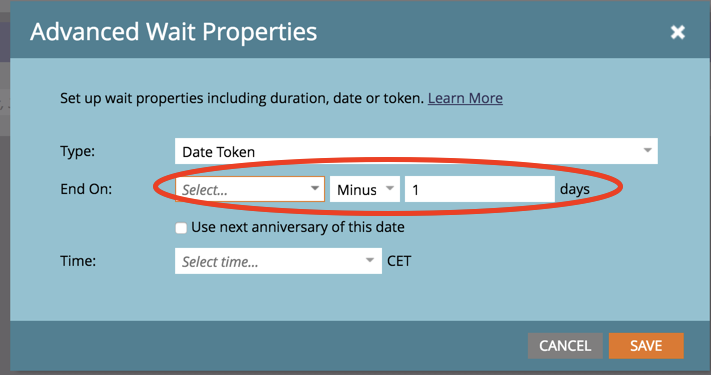Click the 'End On:' field label

[86, 189]
